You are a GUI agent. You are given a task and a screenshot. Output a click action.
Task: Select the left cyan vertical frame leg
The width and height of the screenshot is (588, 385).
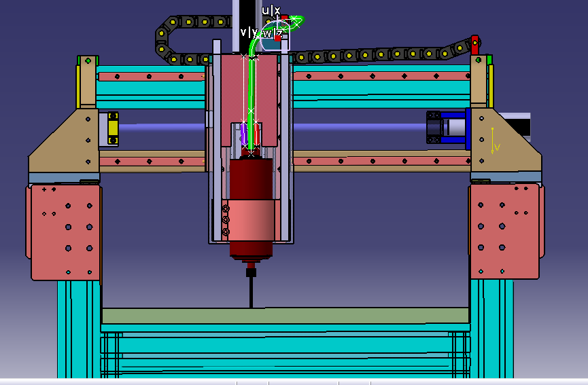click(79, 329)
